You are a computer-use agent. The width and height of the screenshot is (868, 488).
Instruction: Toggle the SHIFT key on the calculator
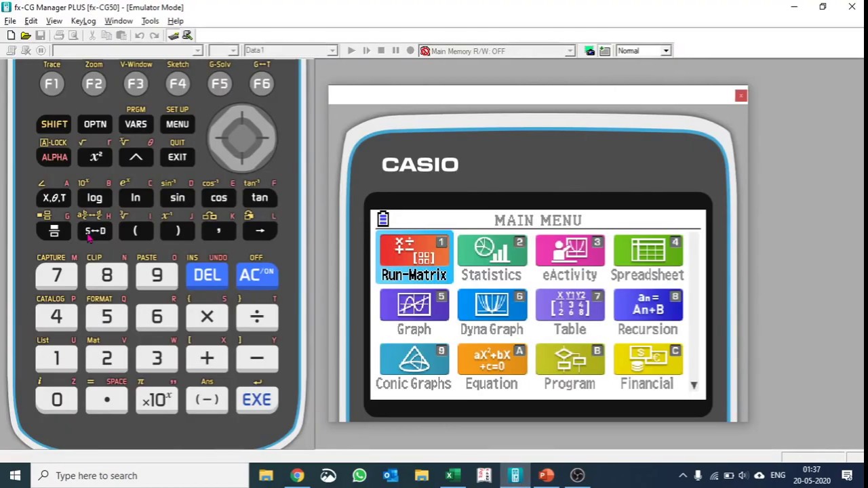click(x=54, y=124)
